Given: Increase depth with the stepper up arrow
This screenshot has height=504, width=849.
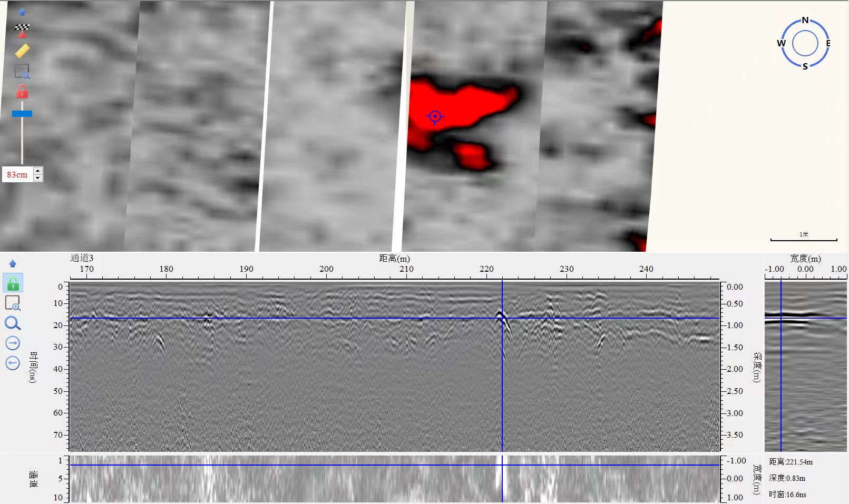Looking at the screenshot, I should click(x=37, y=171).
